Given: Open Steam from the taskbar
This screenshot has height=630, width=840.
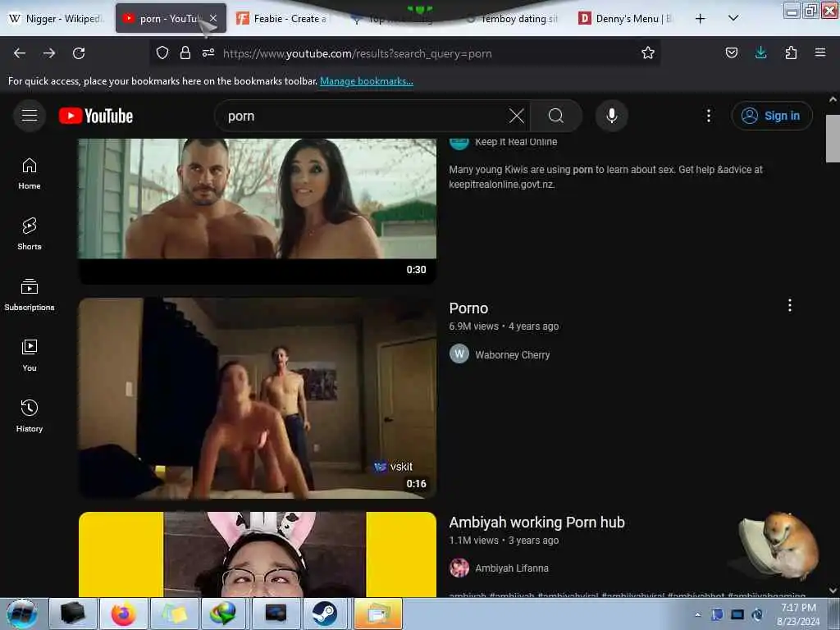Looking at the screenshot, I should [323, 614].
